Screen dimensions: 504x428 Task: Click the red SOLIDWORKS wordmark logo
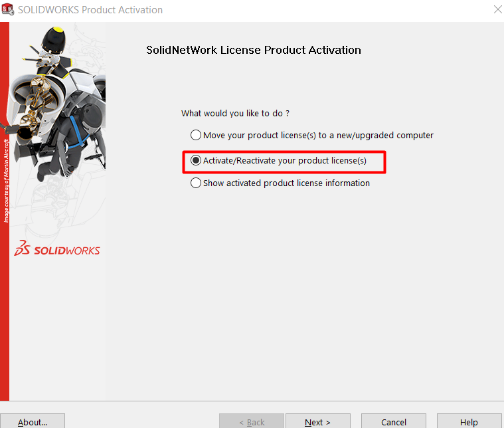67,251
